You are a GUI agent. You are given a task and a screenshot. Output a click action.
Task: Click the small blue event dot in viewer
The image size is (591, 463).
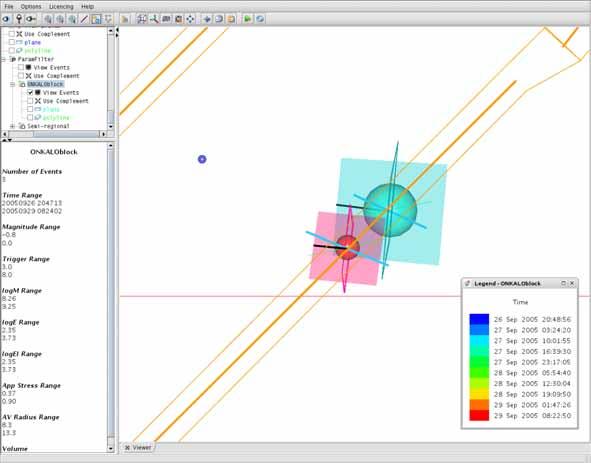click(202, 159)
